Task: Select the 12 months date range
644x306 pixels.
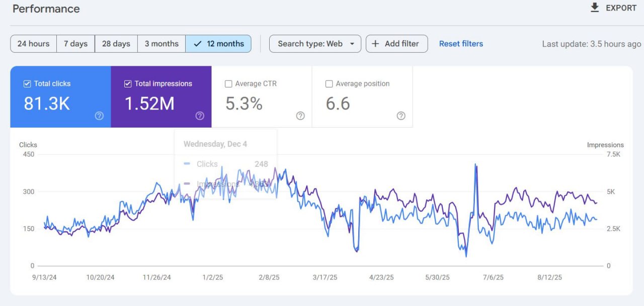Action: coord(218,44)
